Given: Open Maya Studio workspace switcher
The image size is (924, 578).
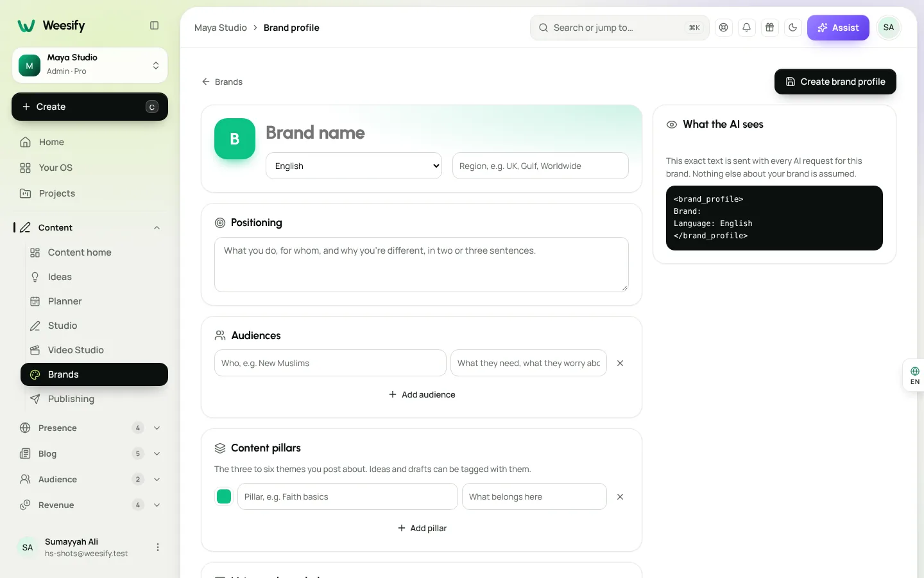Looking at the screenshot, I should (x=90, y=66).
